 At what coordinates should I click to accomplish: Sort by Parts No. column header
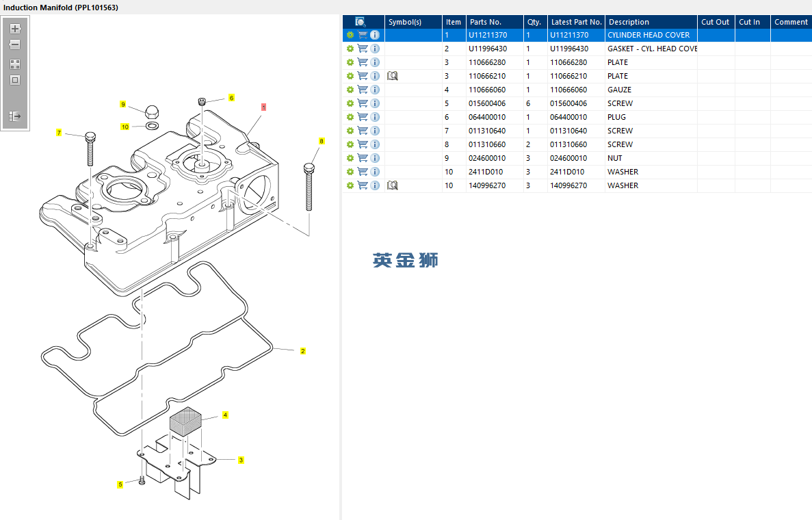pyautogui.click(x=486, y=22)
